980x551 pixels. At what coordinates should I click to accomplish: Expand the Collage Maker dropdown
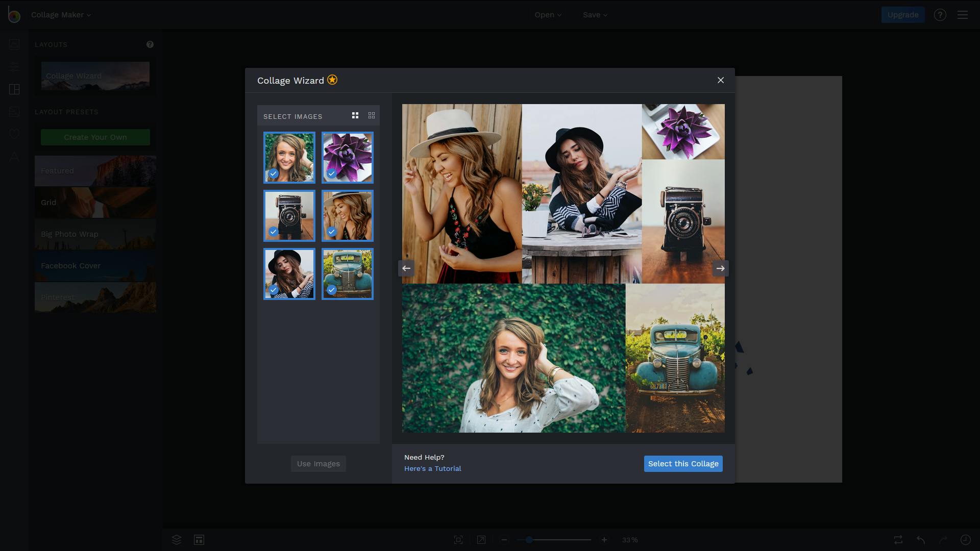coord(61,15)
